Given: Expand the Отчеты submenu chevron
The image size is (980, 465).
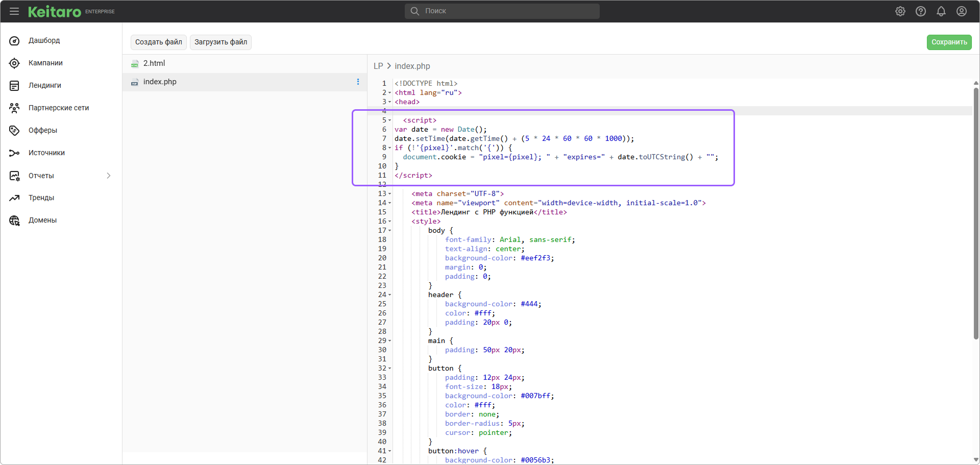Looking at the screenshot, I should [108, 176].
